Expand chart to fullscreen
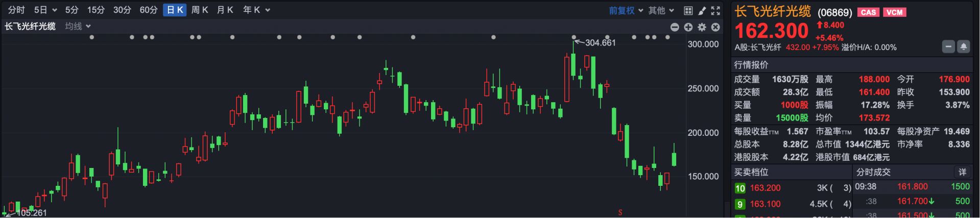 tap(715, 10)
